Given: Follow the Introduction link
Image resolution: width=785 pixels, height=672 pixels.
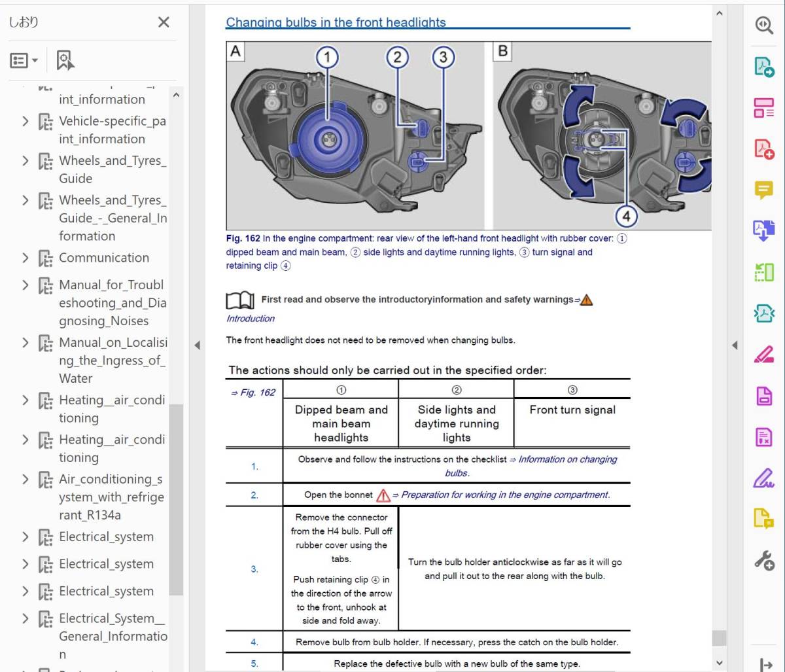Looking at the screenshot, I should 251,319.
